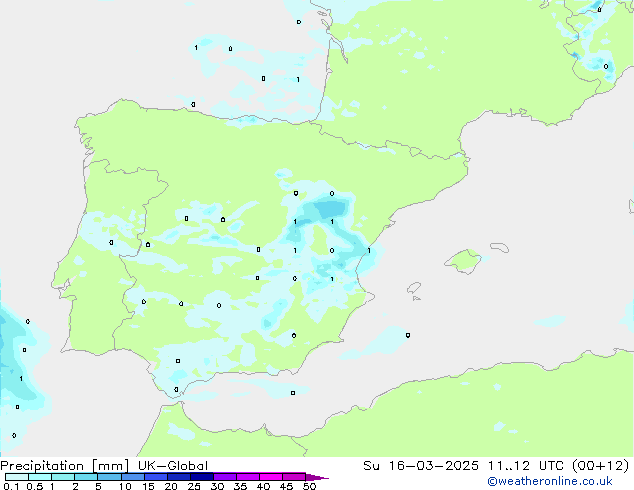Click the '35' legend scale label
Viewport: 634px width, 490px height.
click(240, 486)
